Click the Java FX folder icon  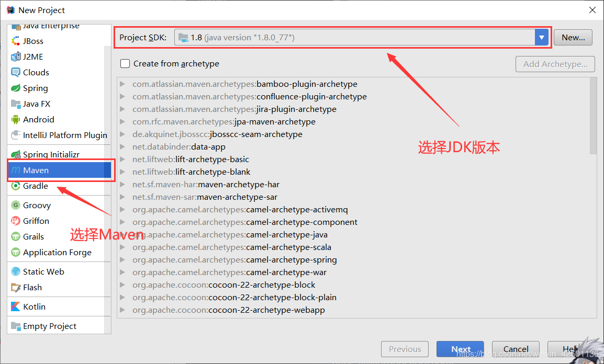click(16, 104)
